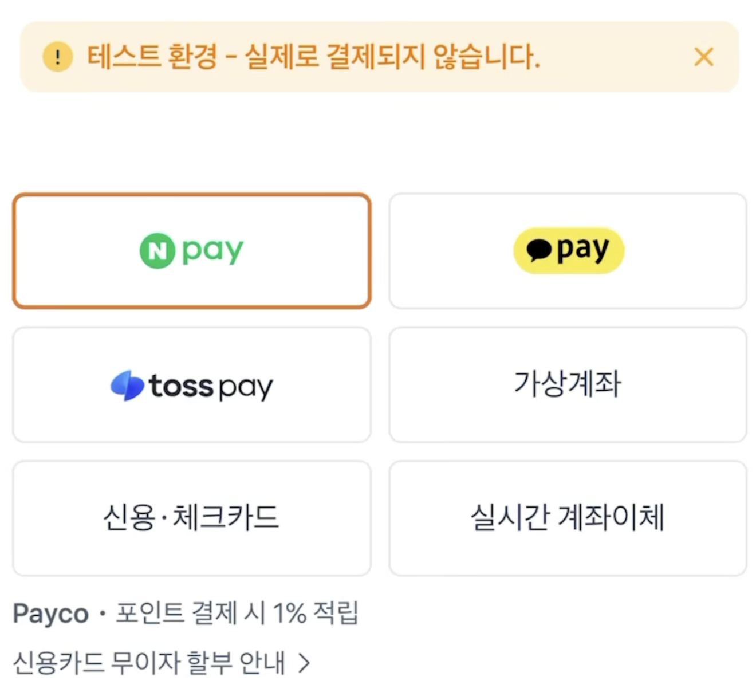
Task: Click 포인트 결제 시 1% 적립 text
Action: pos(237,613)
